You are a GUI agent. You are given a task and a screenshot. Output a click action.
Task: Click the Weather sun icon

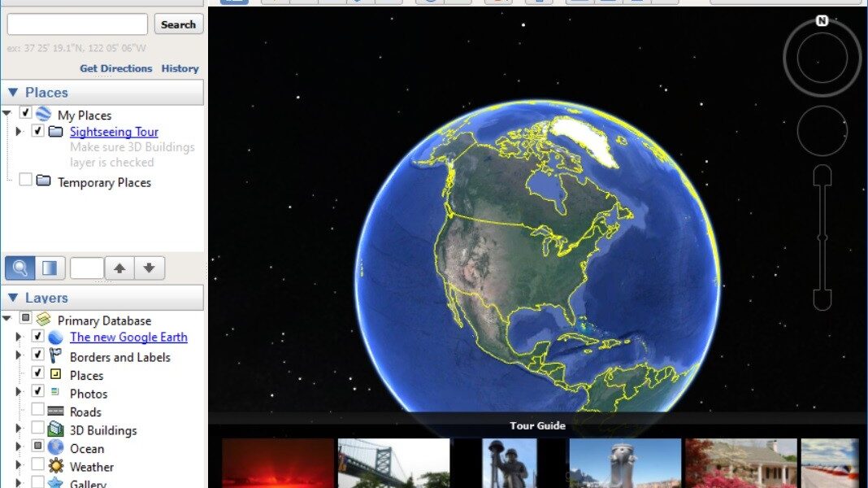[x=55, y=466]
